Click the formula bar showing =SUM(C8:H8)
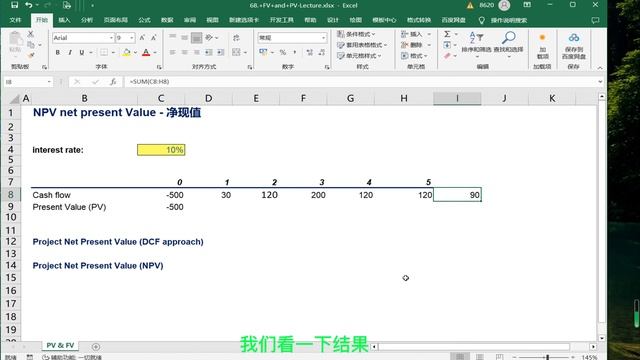The height and width of the screenshot is (360, 640). point(361,82)
